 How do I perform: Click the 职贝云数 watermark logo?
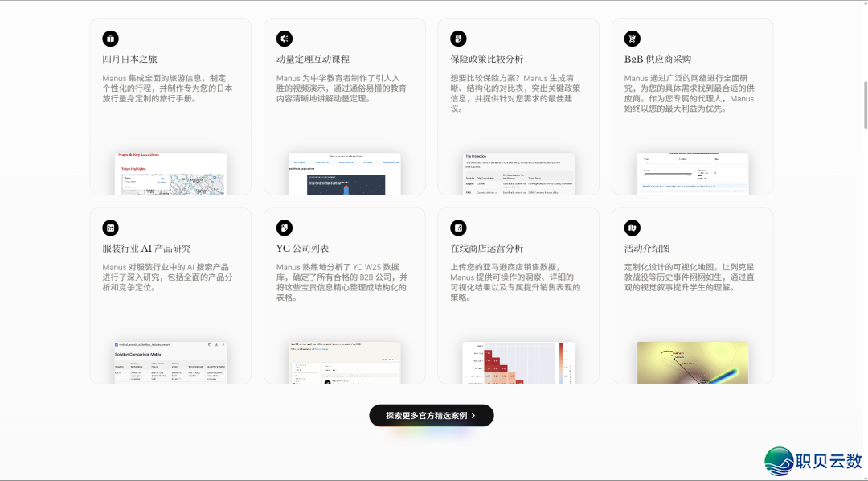[x=813, y=461]
